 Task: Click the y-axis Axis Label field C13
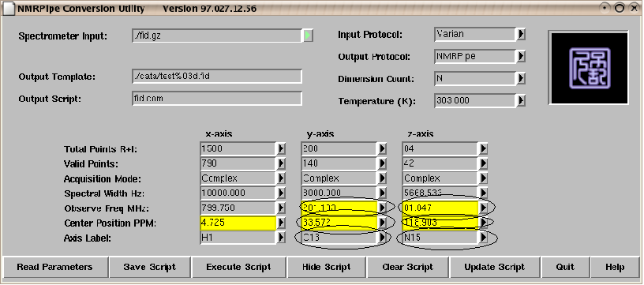pos(339,238)
